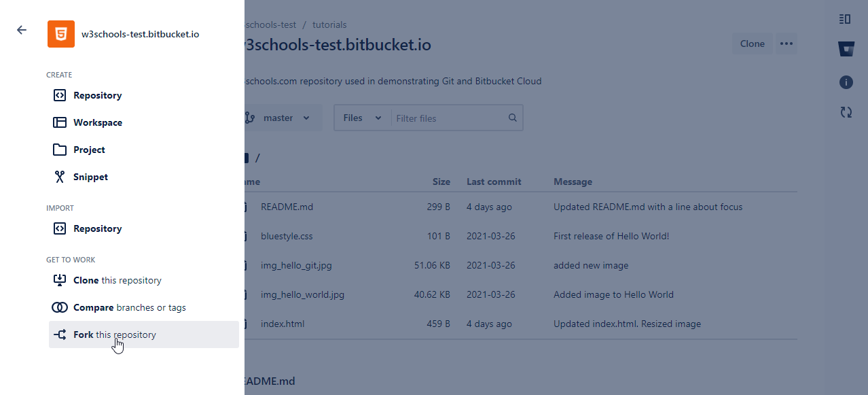The height and width of the screenshot is (395, 868).
Task: Open the tutorials breadcrumb link
Action: click(x=329, y=24)
